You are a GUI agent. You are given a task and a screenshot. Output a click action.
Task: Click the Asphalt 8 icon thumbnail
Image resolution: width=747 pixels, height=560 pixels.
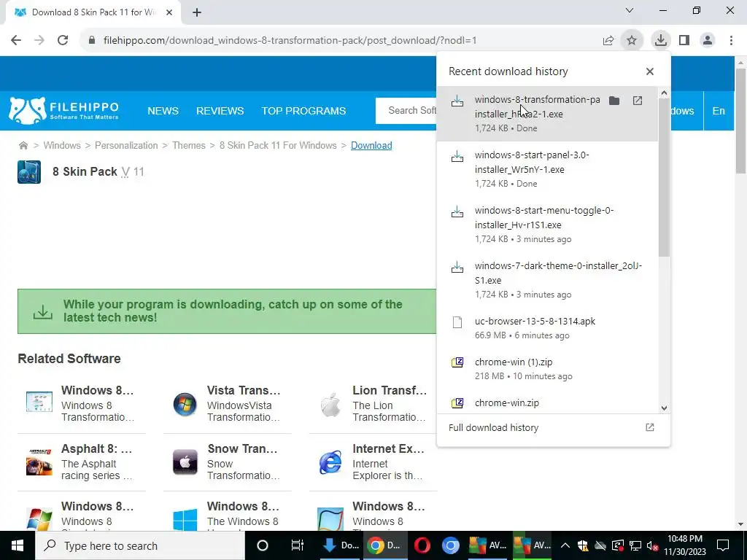coord(39,462)
